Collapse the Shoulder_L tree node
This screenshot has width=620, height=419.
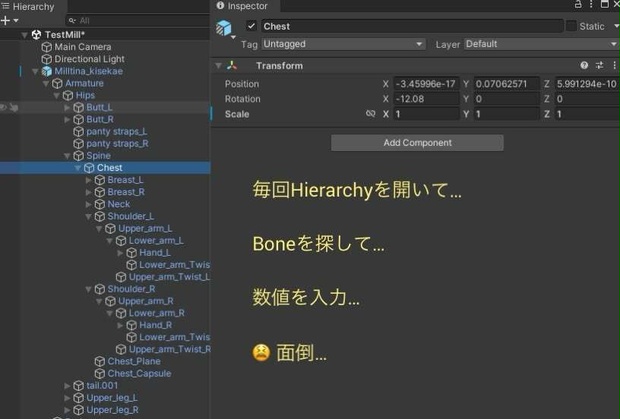pyautogui.click(x=89, y=217)
